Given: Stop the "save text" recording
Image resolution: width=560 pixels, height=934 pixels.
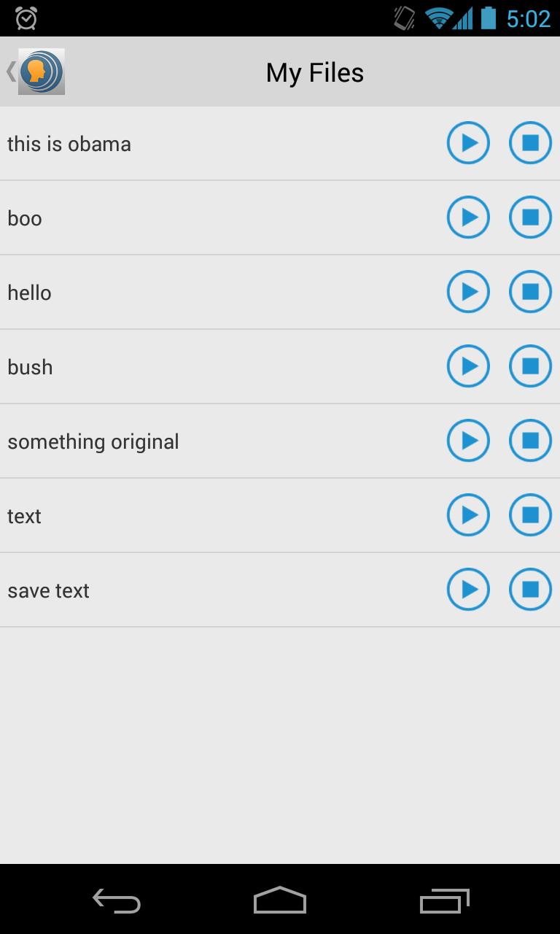Looking at the screenshot, I should pyautogui.click(x=530, y=589).
